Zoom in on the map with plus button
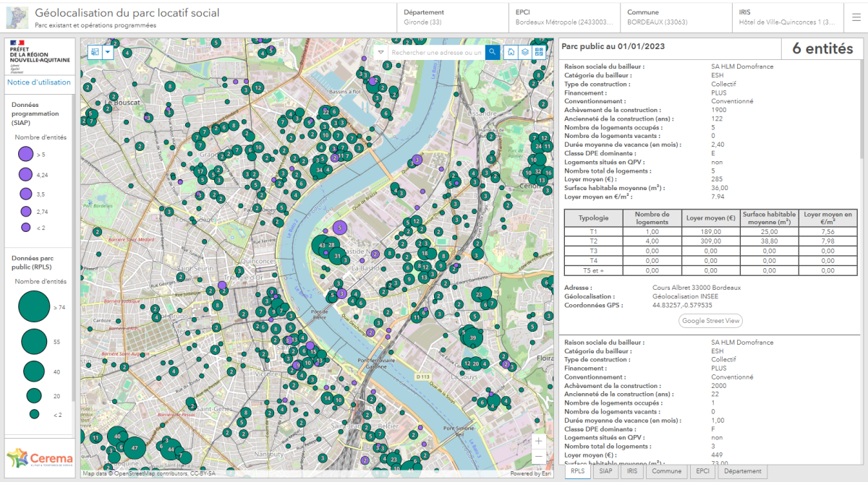The image size is (868, 482). click(x=538, y=441)
